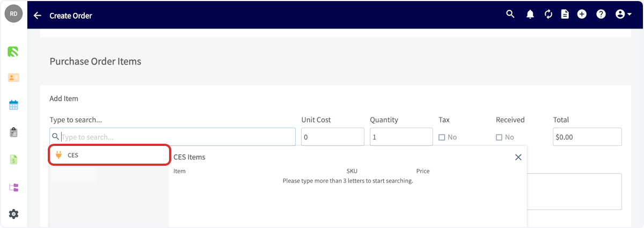Image resolution: width=644 pixels, height=228 pixels.
Task: Open the contacts card icon in sidebar
Action: pyautogui.click(x=13, y=78)
